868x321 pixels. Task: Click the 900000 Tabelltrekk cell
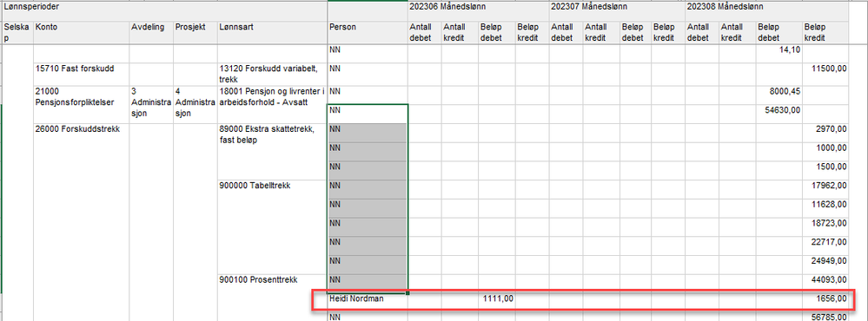click(272, 226)
